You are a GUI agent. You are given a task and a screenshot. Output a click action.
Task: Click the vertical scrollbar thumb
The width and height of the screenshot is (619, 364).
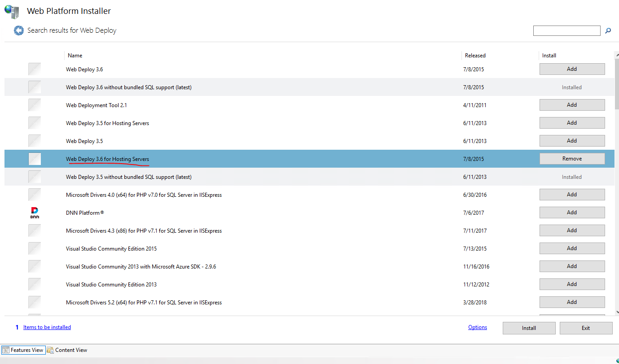tap(617, 84)
